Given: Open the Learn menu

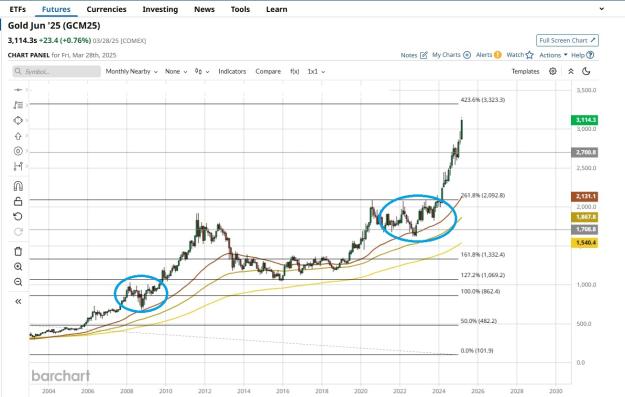Looking at the screenshot, I should [277, 9].
